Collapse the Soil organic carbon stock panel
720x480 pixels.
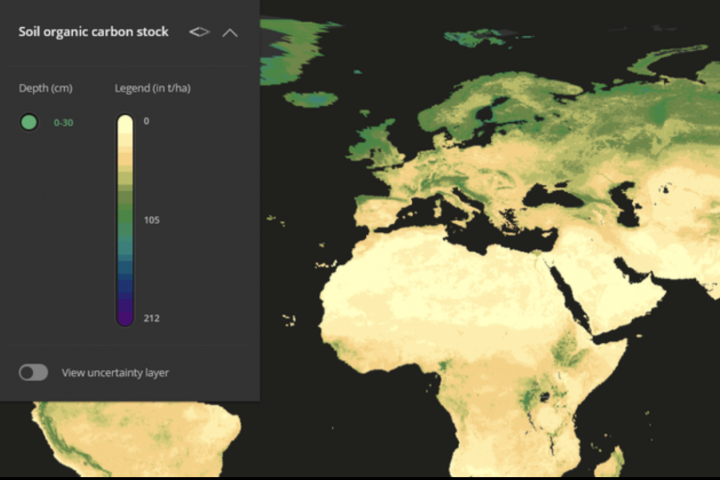coord(230,32)
